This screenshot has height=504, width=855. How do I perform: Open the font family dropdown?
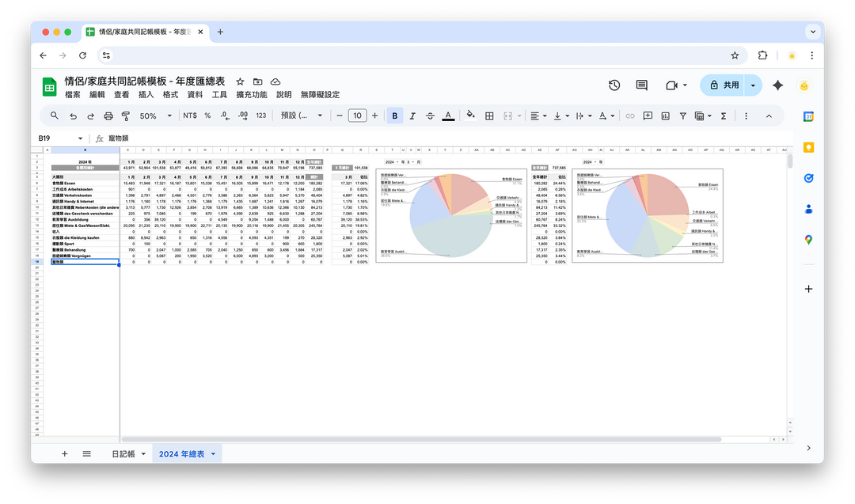302,116
